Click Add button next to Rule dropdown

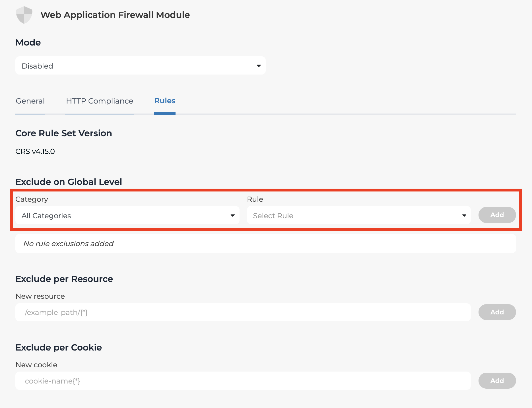pos(497,215)
